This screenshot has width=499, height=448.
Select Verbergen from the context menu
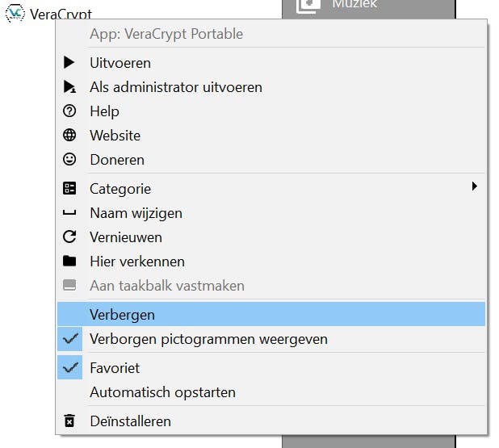point(122,314)
